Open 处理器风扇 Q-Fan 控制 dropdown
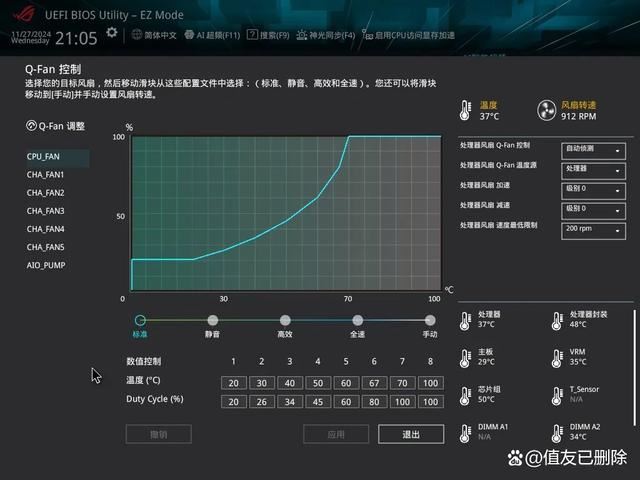The height and width of the screenshot is (480, 640). click(593, 151)
